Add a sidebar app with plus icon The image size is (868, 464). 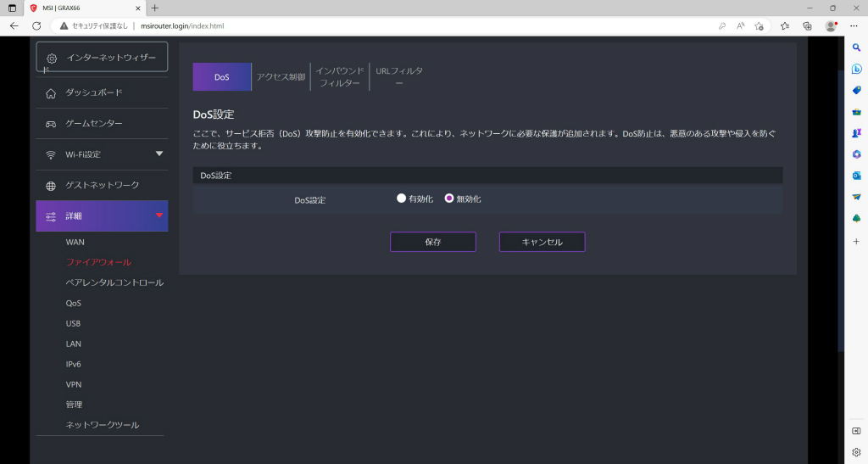[x=856, y=242]
